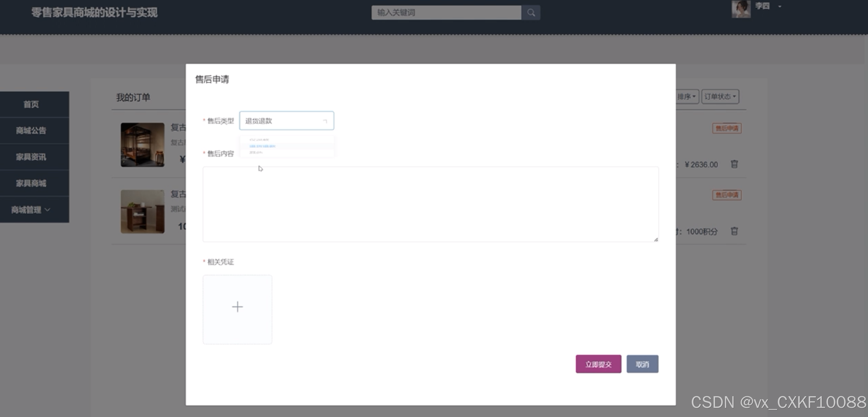Click trash icon beside 1000积分 order
This screenshot has width=868, height=417.
[x=734, y=231]
